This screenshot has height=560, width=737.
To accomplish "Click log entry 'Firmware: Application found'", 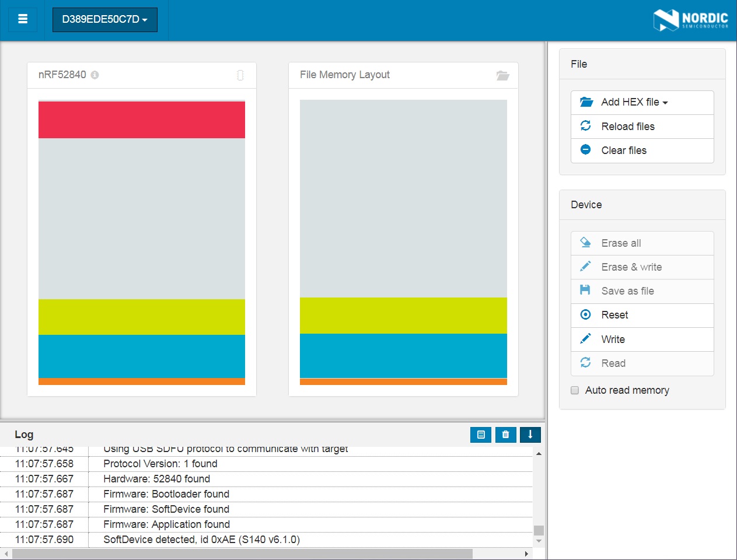I will click(x=167, y=524).
